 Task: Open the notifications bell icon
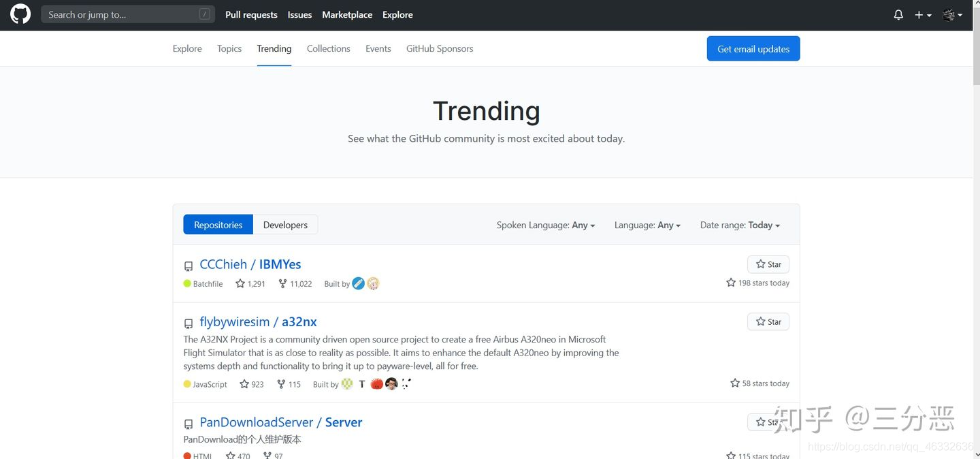click(898, 14)
